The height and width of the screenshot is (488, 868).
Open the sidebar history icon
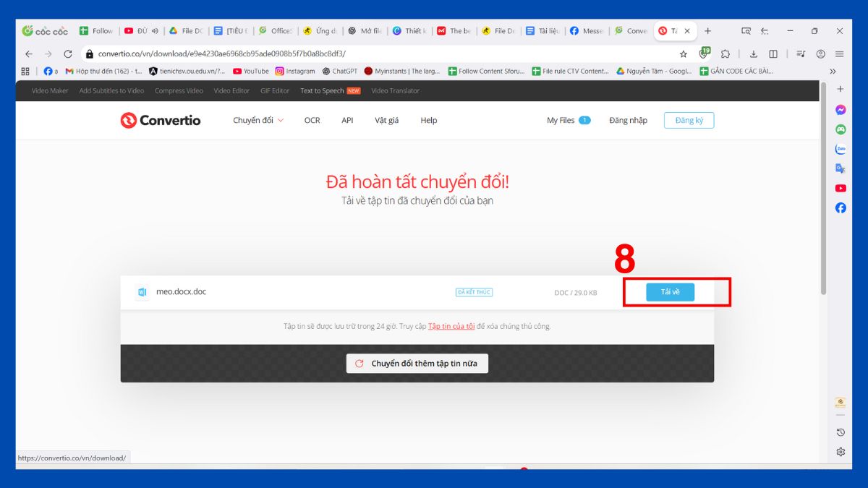pyautogui.click(x=841, y=432)
